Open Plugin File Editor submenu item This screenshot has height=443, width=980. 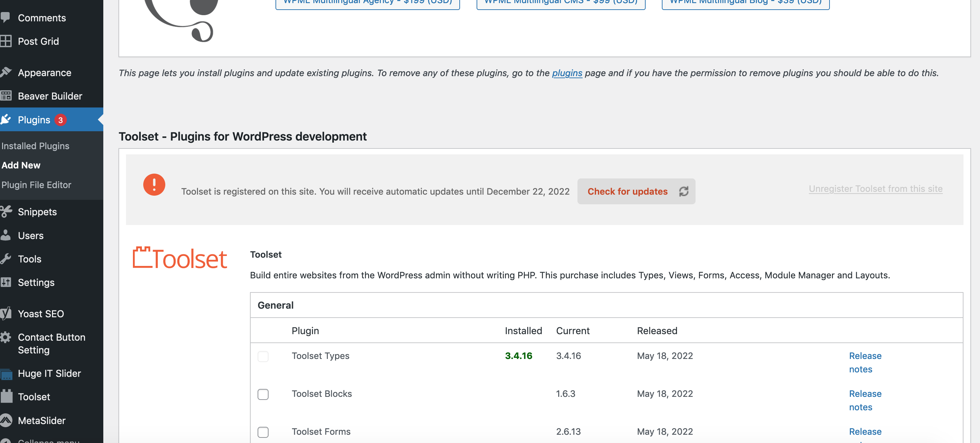coord(36,185)
